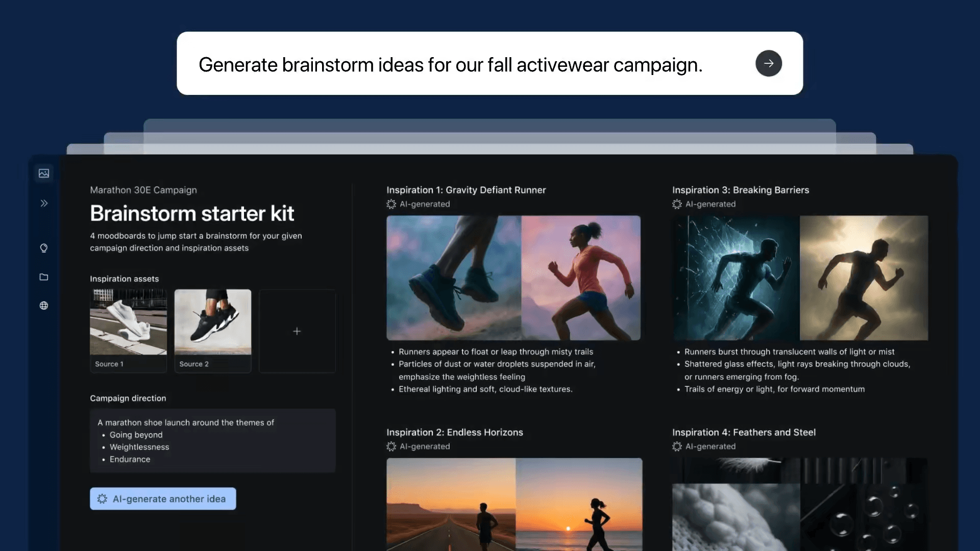This screenshot has width=980, height=551.
Task: Open the lightbulb ideas sidebar icon
Action: click(x=44, y=248)
